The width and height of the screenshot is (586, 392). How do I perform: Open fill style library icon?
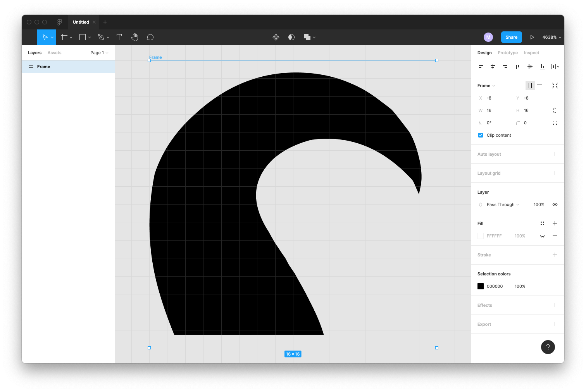542,223
